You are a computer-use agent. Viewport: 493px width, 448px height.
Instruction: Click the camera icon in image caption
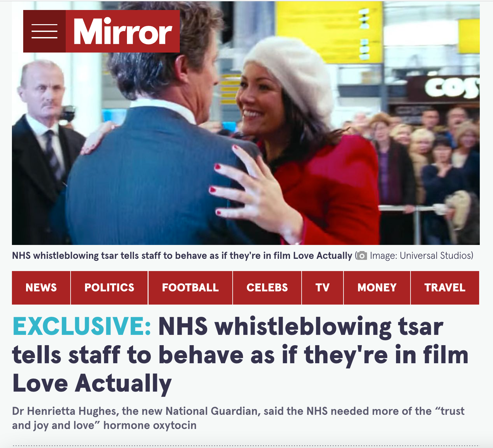coord(362,256)
